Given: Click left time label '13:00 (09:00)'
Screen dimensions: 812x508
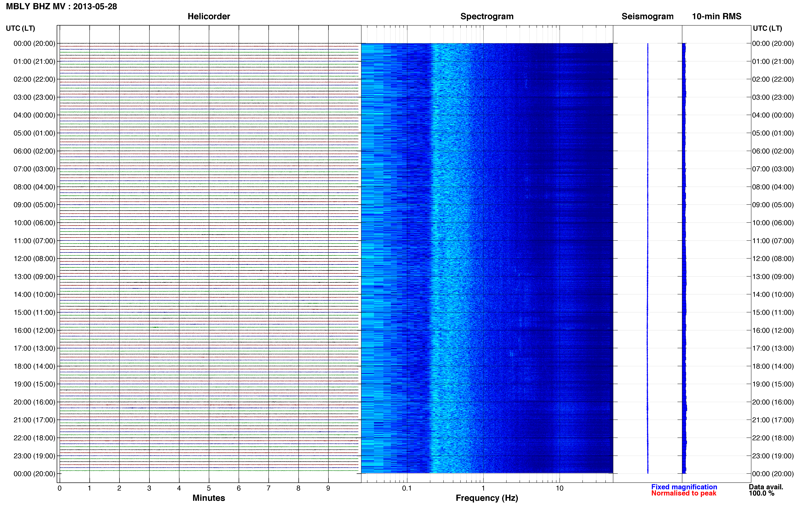Looking at the screenshot, I should coord(34,277).
